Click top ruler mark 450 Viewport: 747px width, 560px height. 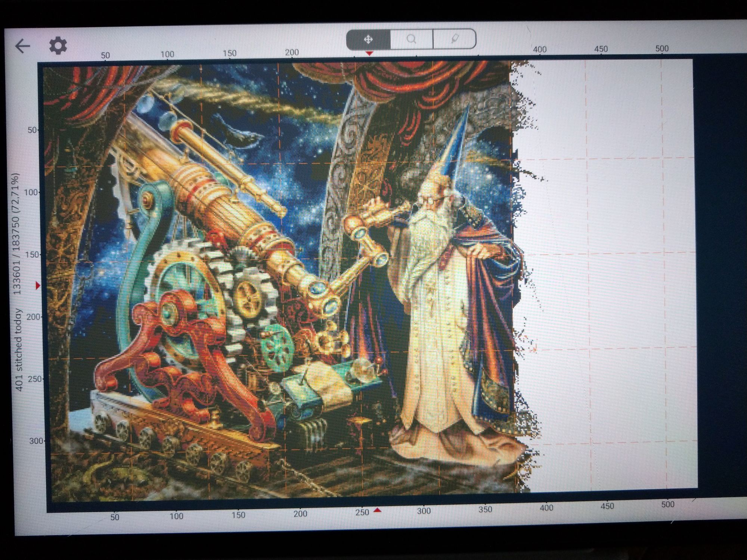601,49
